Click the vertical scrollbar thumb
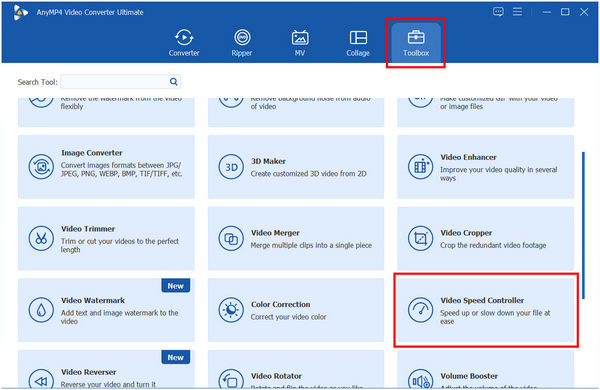The image size is (600, 390). [583, 225]
